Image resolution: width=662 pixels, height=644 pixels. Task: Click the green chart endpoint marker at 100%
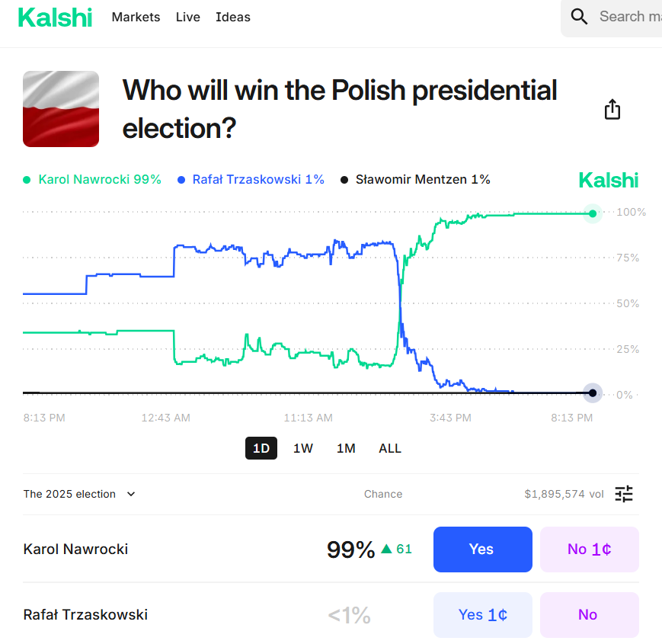click(592, 214)
